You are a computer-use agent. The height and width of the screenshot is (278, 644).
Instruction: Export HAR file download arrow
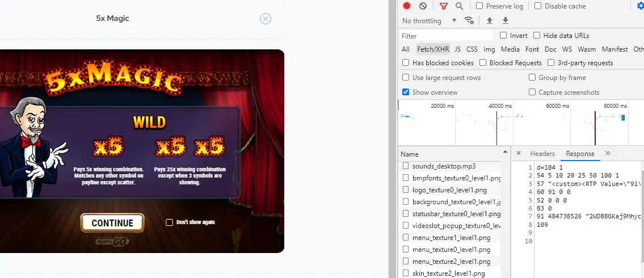(506, 20)
